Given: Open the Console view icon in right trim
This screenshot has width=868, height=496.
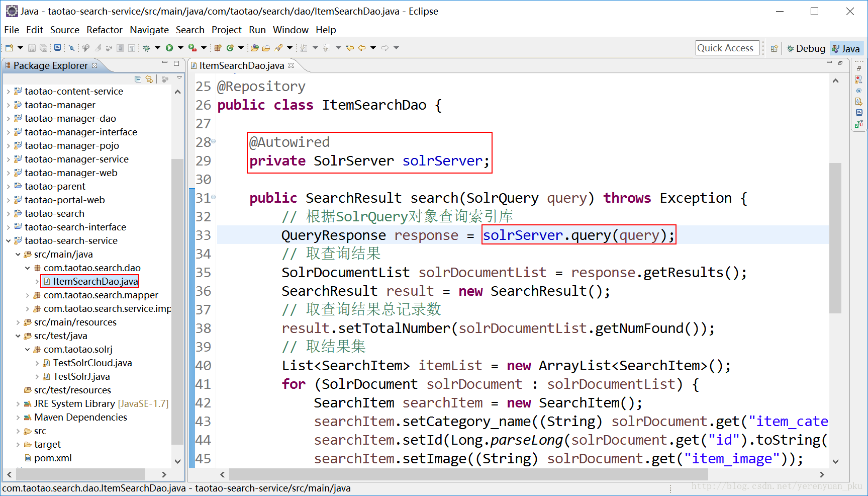Looking at the screenshot, I should [x=858, y=113].
